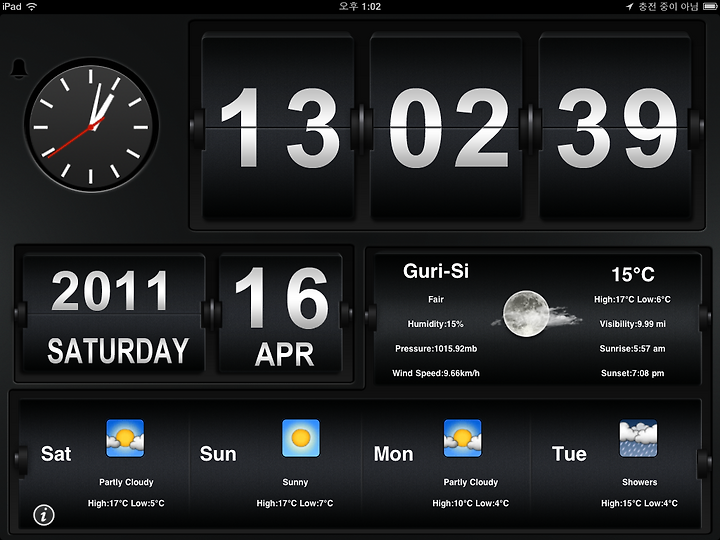Tap 'Humidity:15%' reading
The image size is (720, 540).
coord(435,324)
